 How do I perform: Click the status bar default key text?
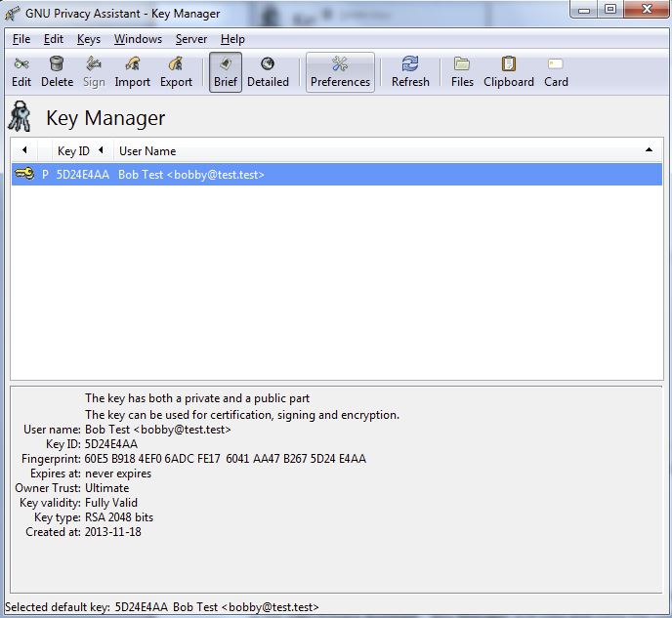click(x=162, y=607)
